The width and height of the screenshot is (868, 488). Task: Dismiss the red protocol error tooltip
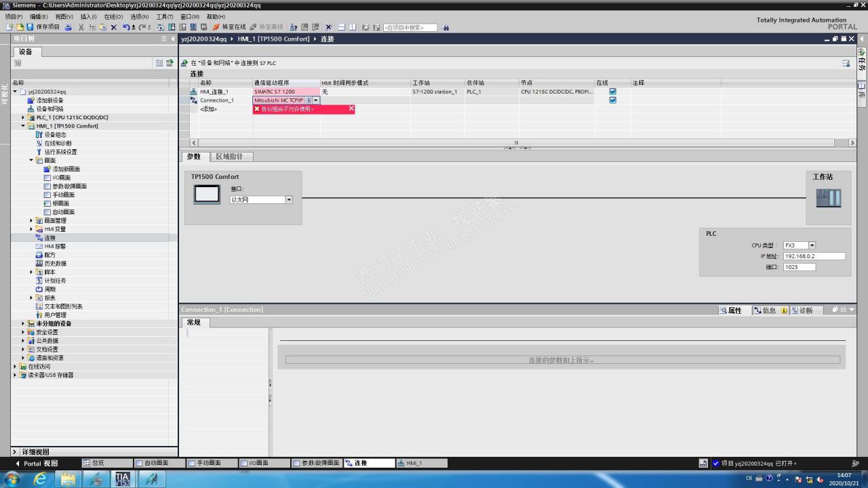351,108
